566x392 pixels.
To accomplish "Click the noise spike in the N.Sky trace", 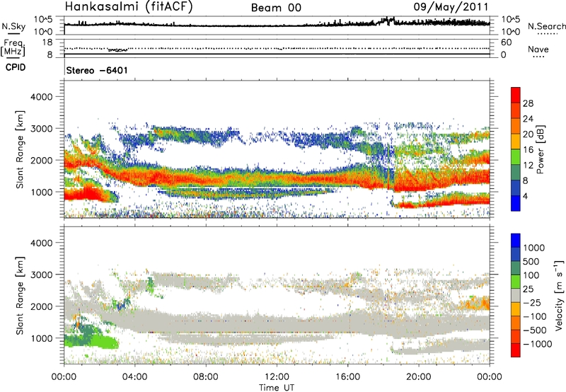I will (x=388, y=20).
